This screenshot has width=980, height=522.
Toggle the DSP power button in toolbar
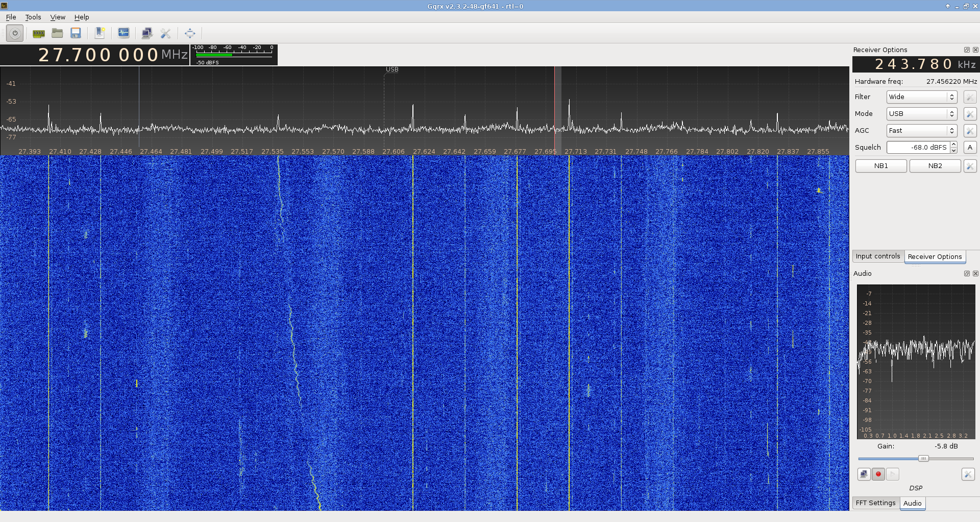[x=15, y=33]
